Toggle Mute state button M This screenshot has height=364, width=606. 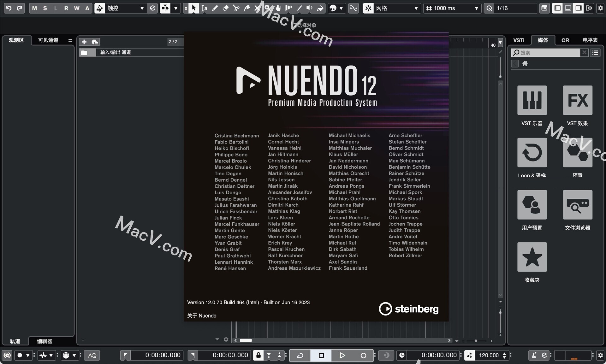tap(34, 8)
